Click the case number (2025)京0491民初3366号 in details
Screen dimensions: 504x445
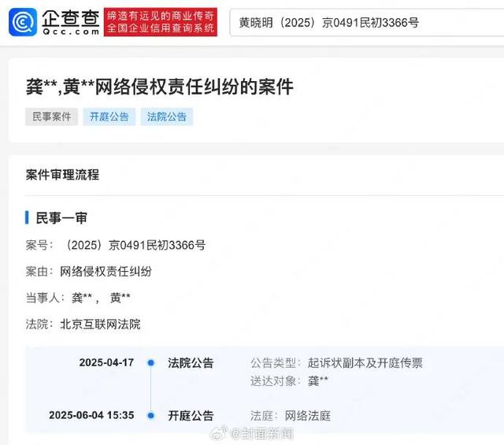pyautogui.click(x=135, y=245)
